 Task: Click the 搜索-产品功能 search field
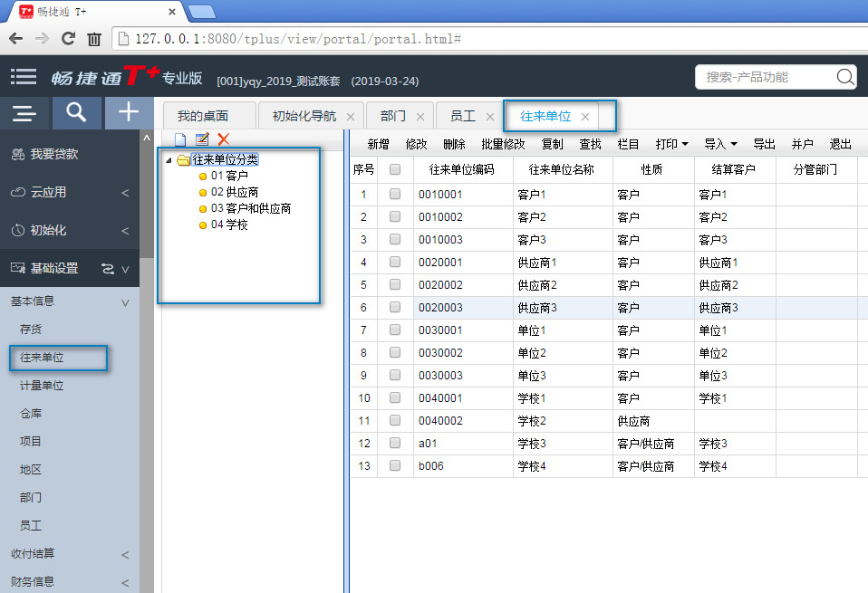point(766,77)
